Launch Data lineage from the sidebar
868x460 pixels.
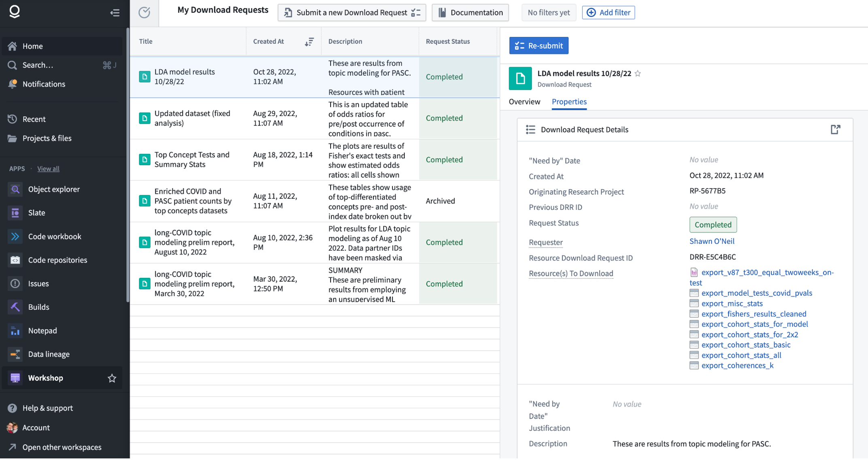49,354
